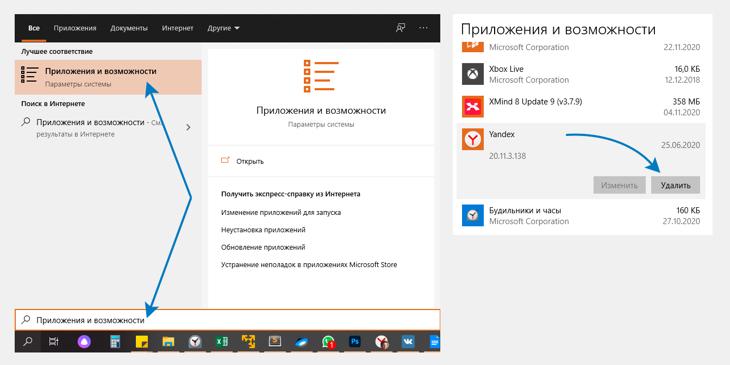
Task: Open Yandex Browser from the taskbar
Action: 382,342
